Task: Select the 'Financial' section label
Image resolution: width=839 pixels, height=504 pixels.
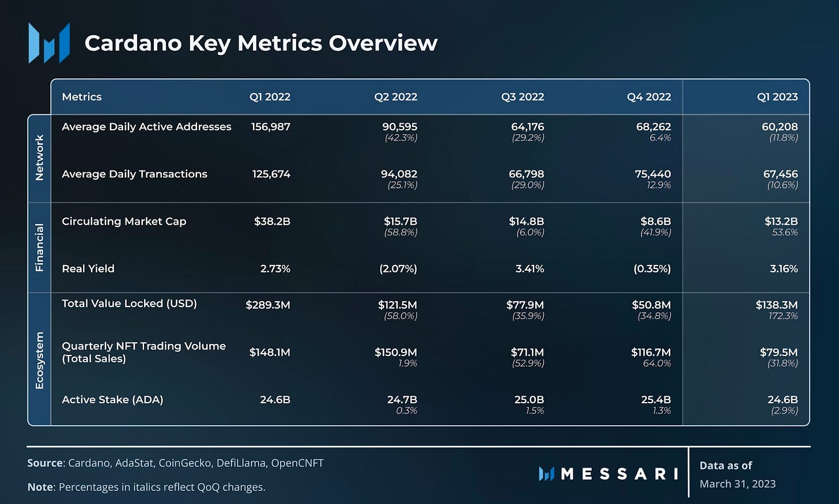Action: coord(39,248)
